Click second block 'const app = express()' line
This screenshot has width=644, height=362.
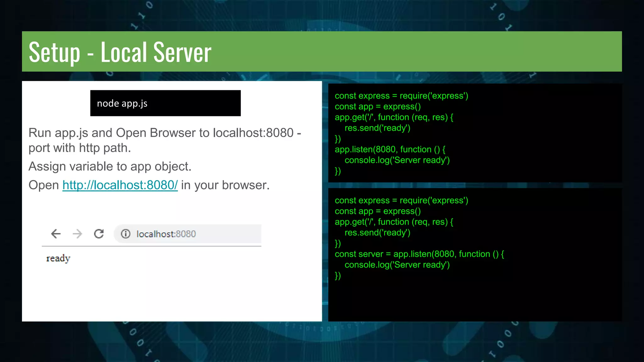click(378, 211)
